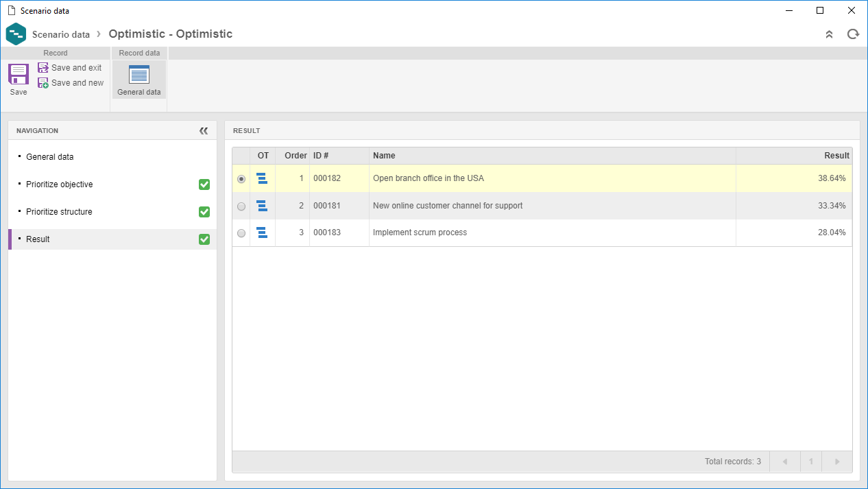The width and height of the screenshot is (868, 489).
Task: Click the Save and new icon
Action: pos(43,83)
